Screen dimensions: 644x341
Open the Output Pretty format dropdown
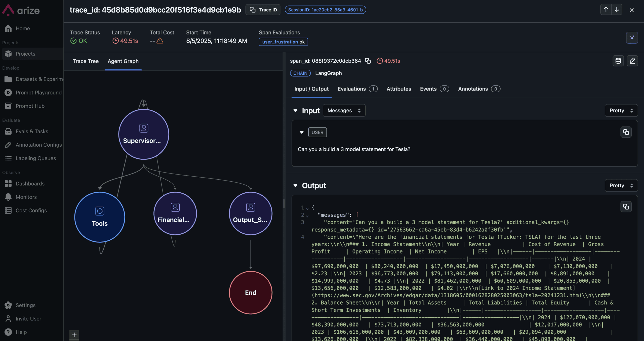tap(621, 186)
